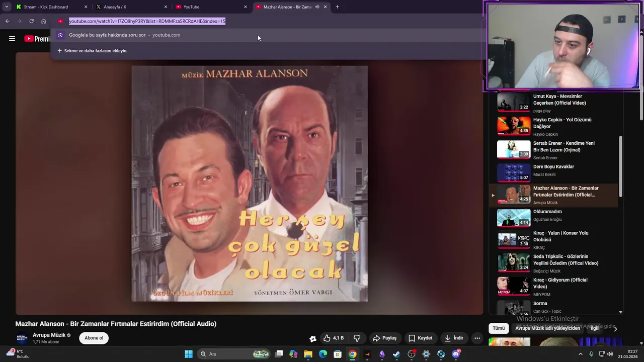Click the video player album artwork
Viewport: 644px width, 362px height.
tap(250, 184)
